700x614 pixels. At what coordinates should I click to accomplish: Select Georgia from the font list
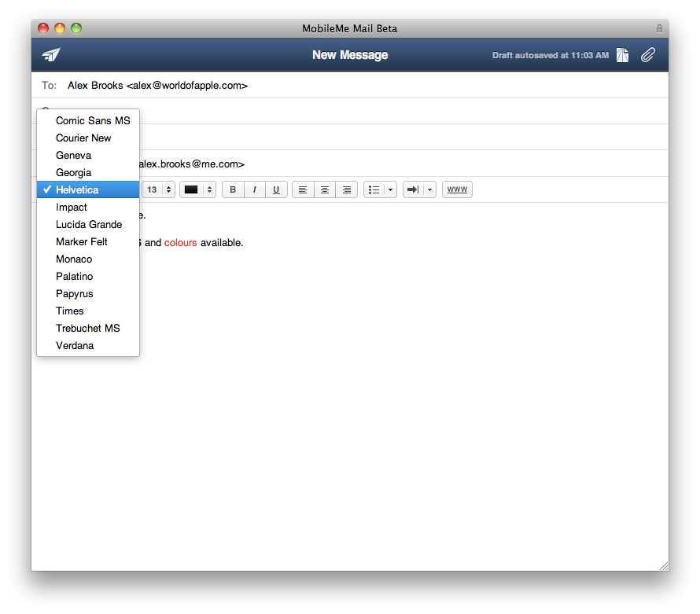tap(88, 172)
